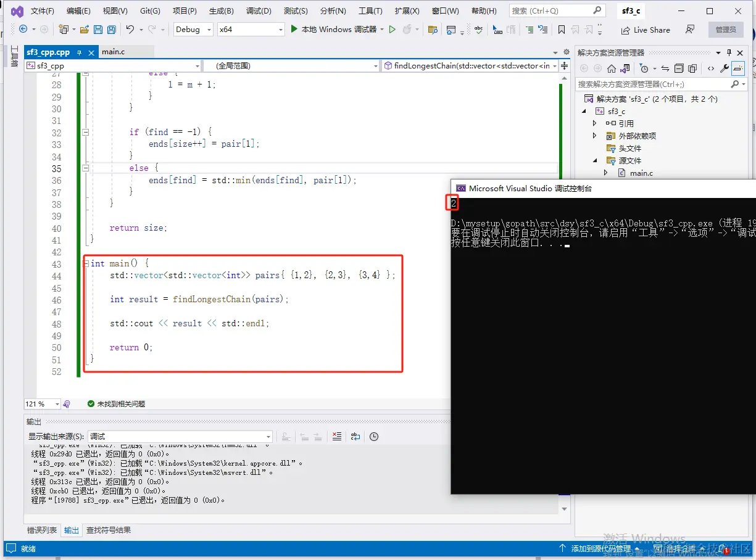756x560 pixels.
Task: Switch views icon in Solution Explorer toolbar
Action: point(625,68)
